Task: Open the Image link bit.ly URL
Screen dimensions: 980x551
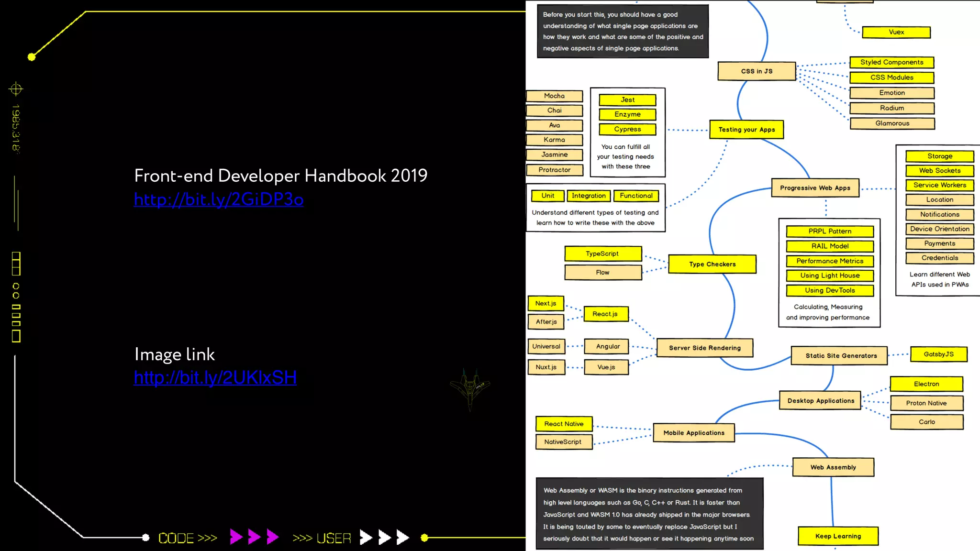Action: click(215, 378)
